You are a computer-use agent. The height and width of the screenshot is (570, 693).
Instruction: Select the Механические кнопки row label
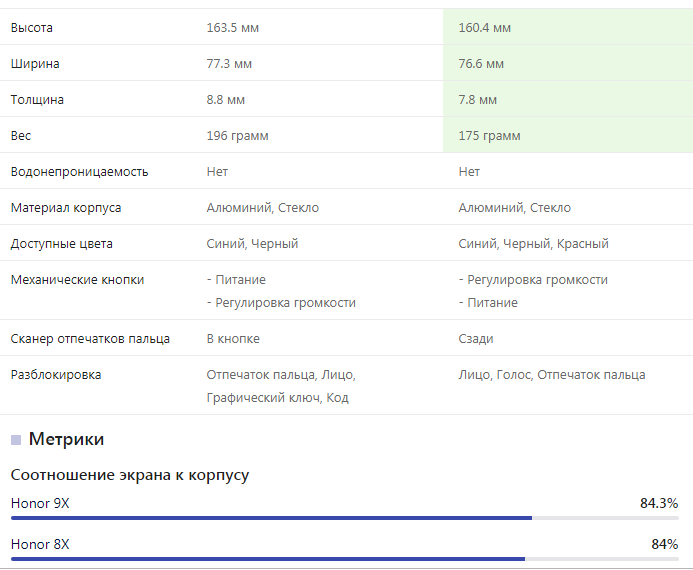tap(77, 280)
